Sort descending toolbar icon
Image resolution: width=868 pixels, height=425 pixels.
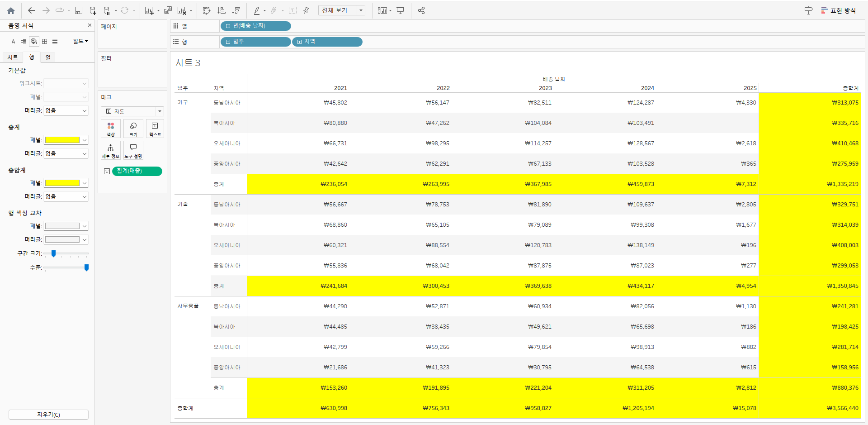point(236,10)
